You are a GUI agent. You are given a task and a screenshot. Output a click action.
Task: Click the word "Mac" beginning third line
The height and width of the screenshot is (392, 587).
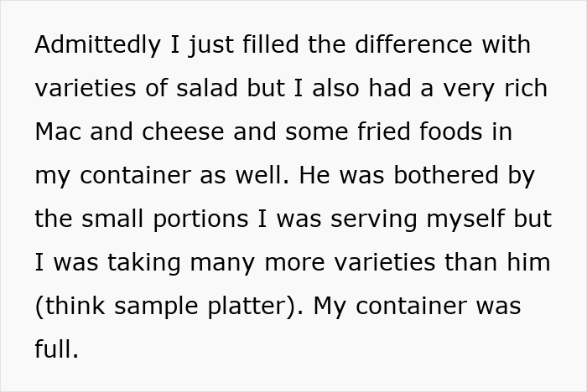(58, 132)
